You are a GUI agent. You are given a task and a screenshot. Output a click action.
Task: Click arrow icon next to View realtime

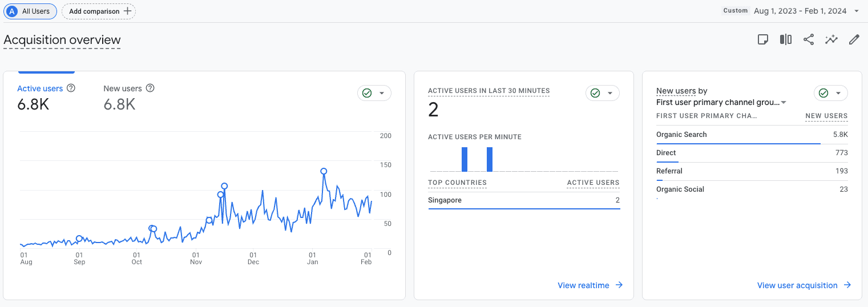619,285
